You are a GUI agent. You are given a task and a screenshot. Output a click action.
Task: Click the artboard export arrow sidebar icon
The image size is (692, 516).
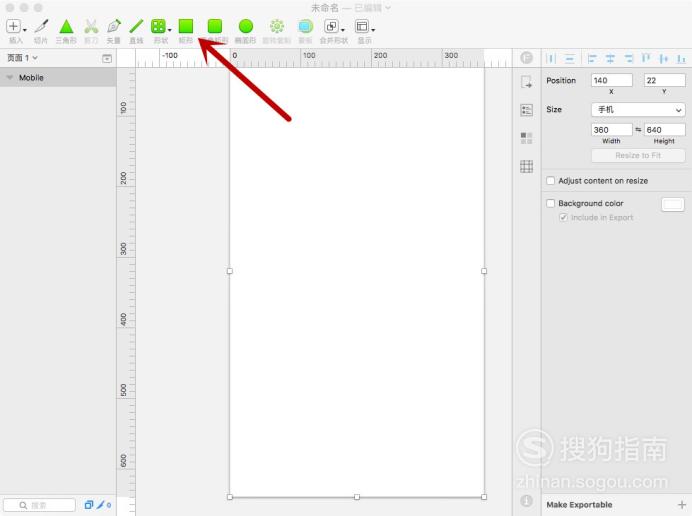[526, 82]
